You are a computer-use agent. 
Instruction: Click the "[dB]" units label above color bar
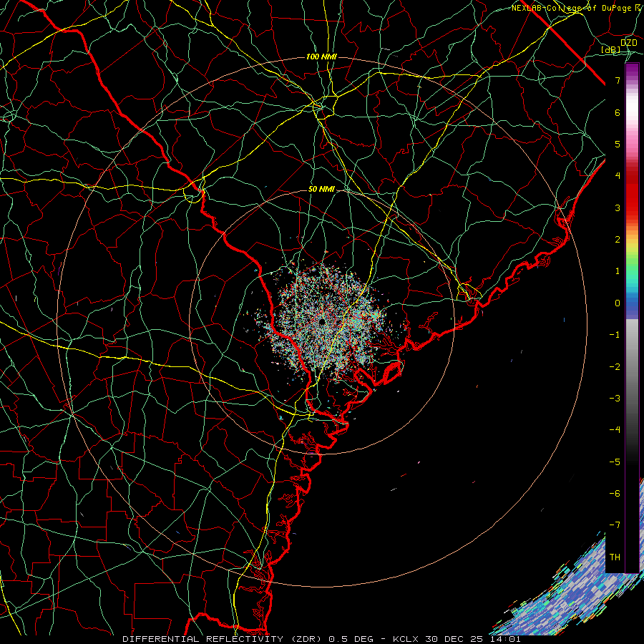coord(611,50)
